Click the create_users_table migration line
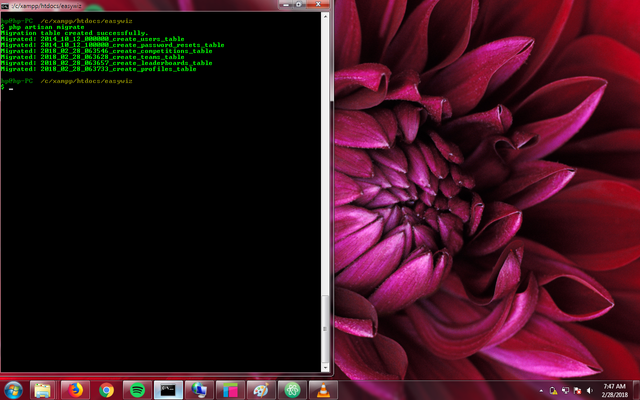Viewport: 640px width, 400px height. pos(93,39)
